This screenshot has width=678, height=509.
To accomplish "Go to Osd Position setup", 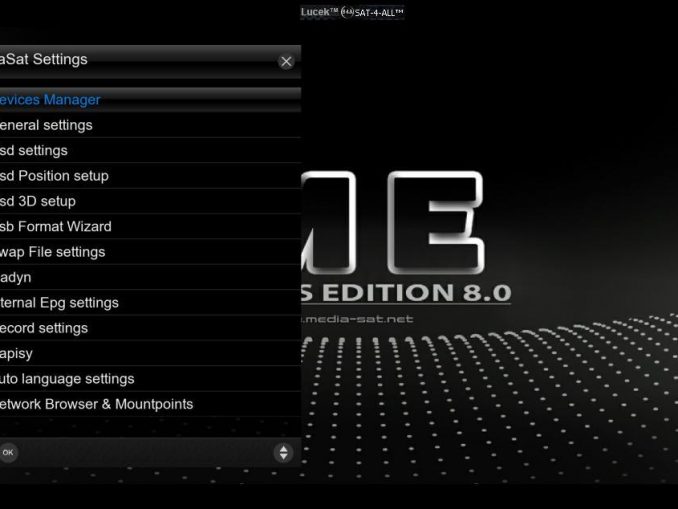I will [54, 176].
